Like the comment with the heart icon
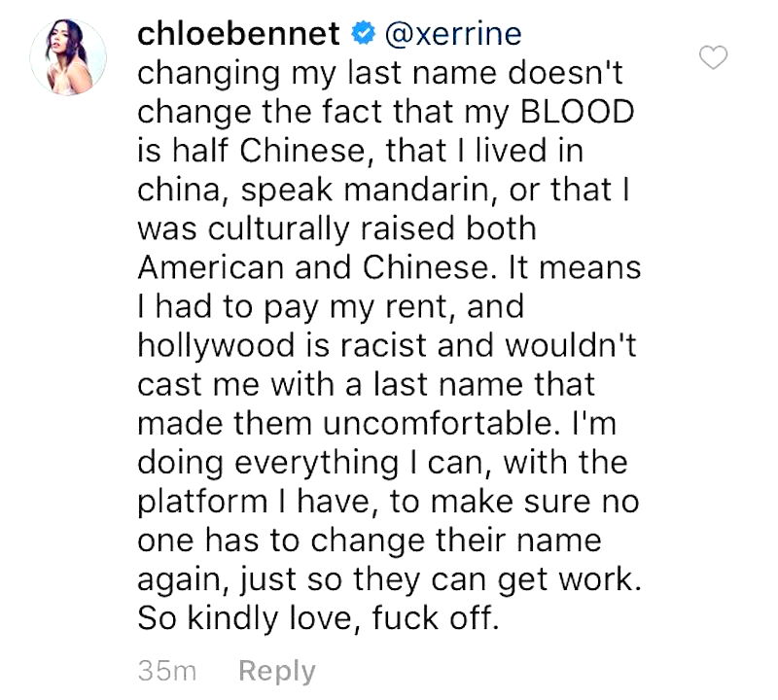The width and height of the screenshot is (778, 700). pos(715,58)
